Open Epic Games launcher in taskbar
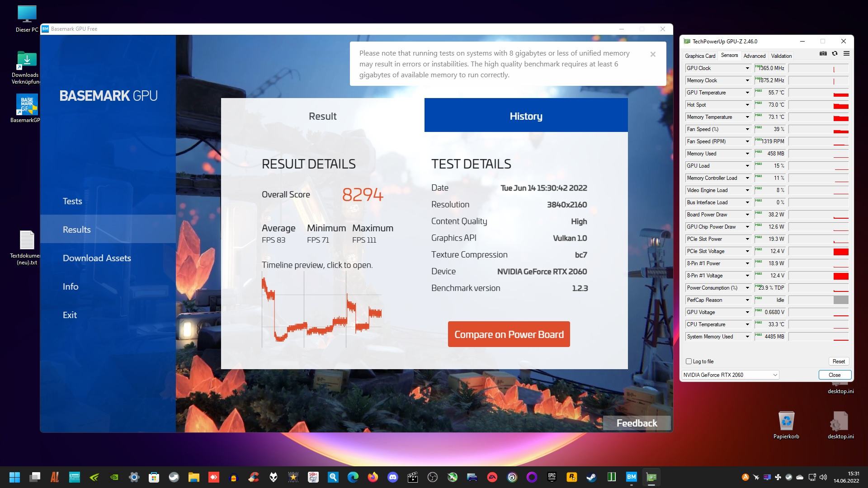This screenshot has height=488, width=868. point(552,477)
